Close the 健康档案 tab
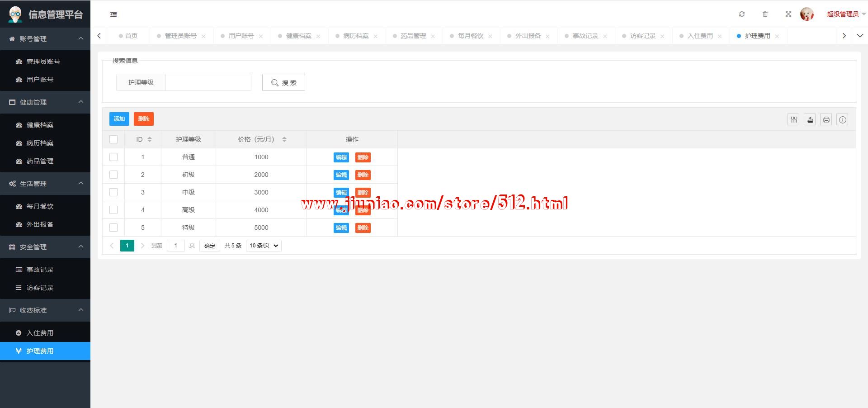 pos(318,36)
